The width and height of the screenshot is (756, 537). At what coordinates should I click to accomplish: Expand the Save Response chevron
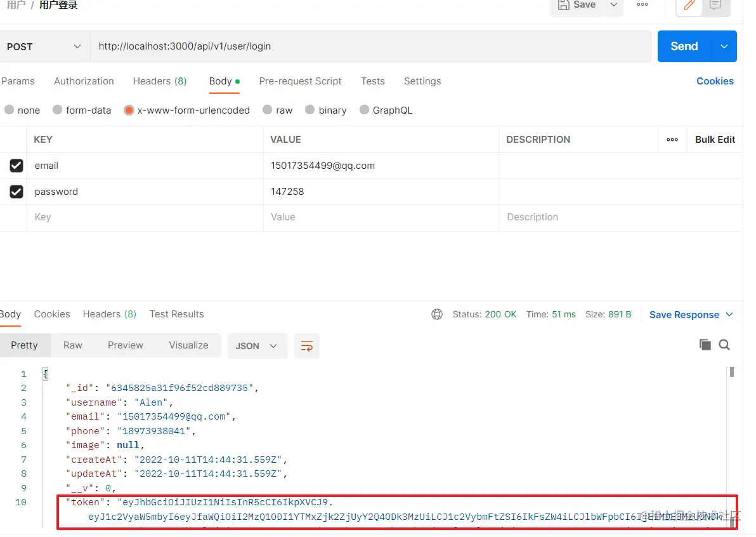point(729,315)
